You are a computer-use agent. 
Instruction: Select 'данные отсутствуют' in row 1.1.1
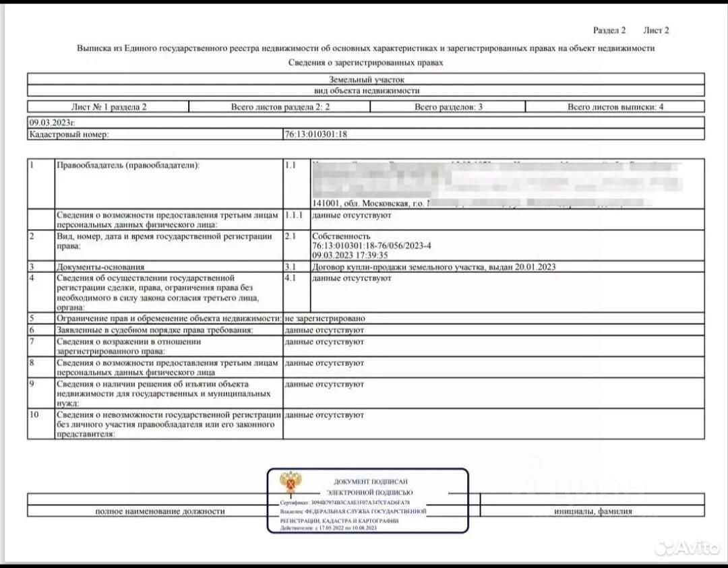tap(351, 215)
